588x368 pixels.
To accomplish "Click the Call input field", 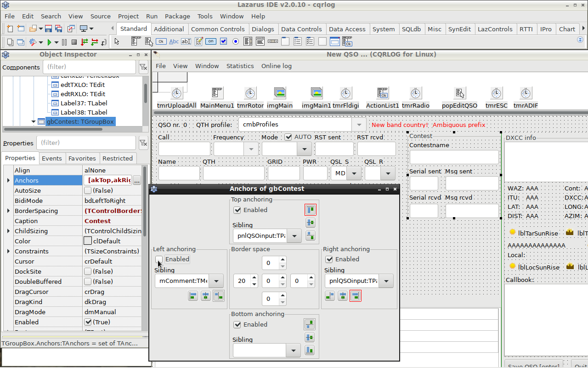I will click(184, 149).
